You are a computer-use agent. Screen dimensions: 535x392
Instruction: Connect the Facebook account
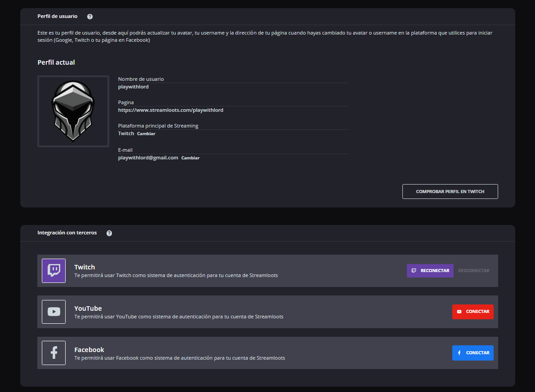click(x=473, y=353)
